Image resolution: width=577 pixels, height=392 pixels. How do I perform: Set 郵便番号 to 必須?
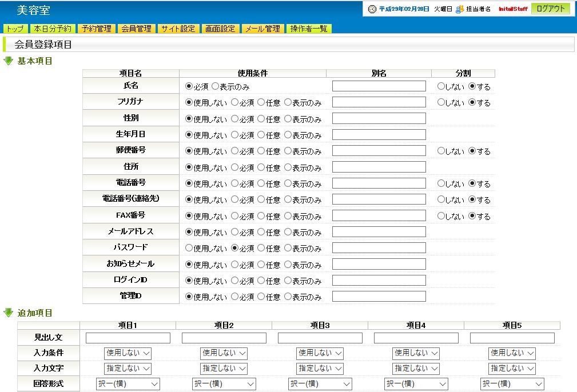pyautogui.click(x=235, y=151)
